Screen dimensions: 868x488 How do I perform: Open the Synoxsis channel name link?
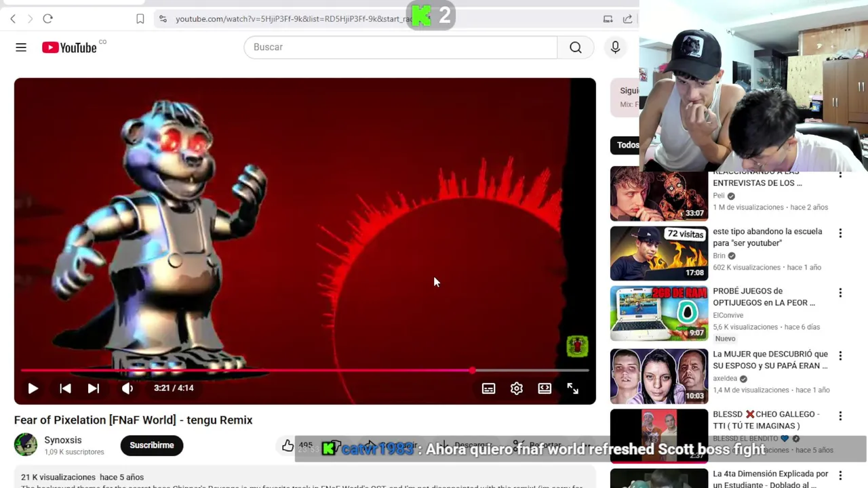(63, 440)
